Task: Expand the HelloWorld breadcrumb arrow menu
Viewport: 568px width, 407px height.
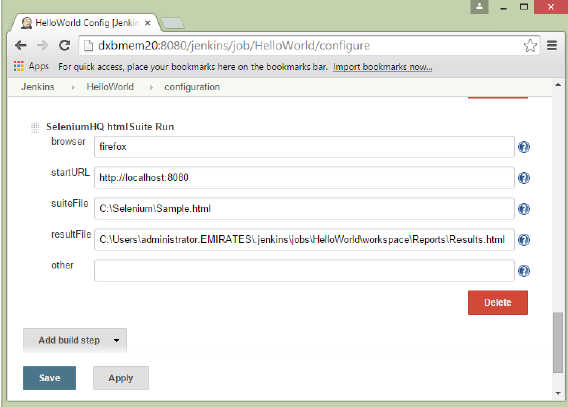Action: [x=151, y=87]
